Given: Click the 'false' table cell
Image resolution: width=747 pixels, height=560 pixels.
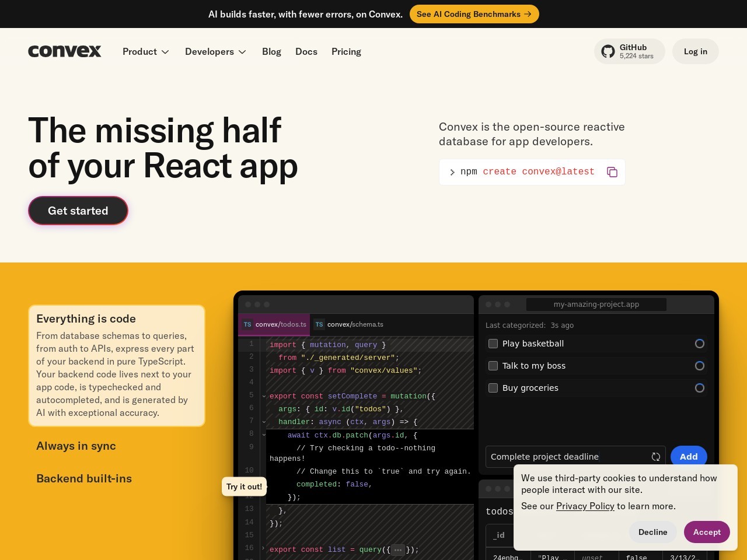Looking at the screenshot, I should coord(636,558).
